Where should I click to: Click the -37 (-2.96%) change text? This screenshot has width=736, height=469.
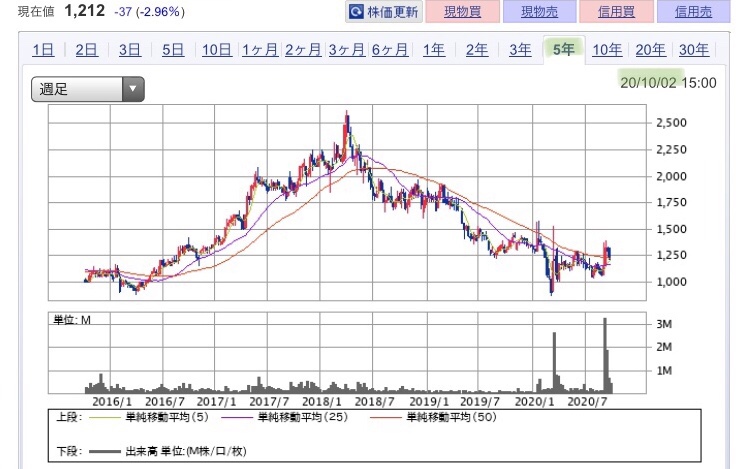pyautogui.click(x=149, y=12)
